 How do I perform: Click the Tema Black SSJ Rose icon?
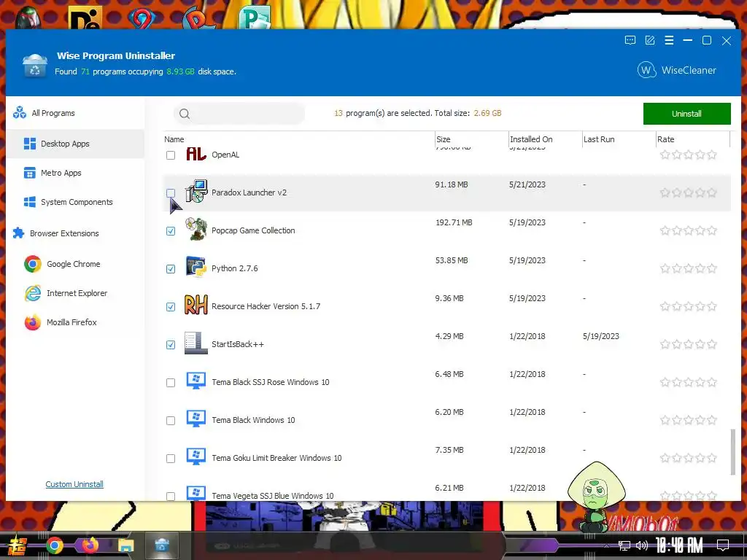point(196,381)
